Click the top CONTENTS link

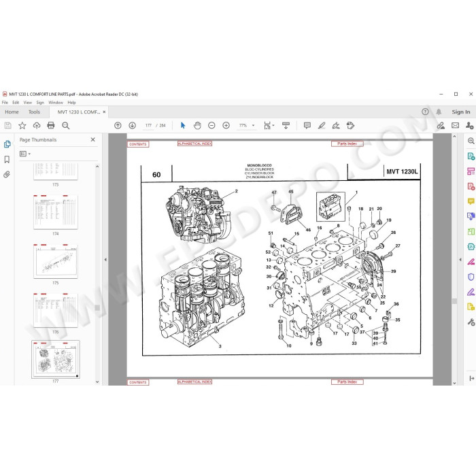pyautogui.click(x=138, y=144)
